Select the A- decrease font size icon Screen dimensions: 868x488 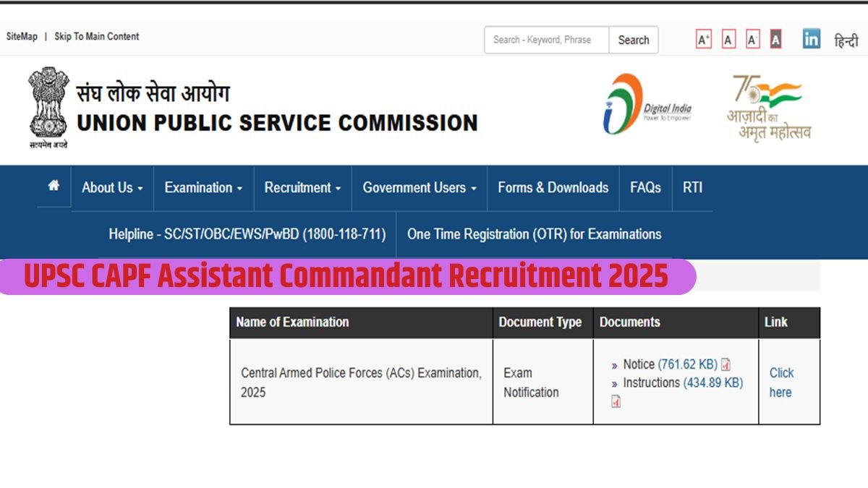tap(752, 38)
